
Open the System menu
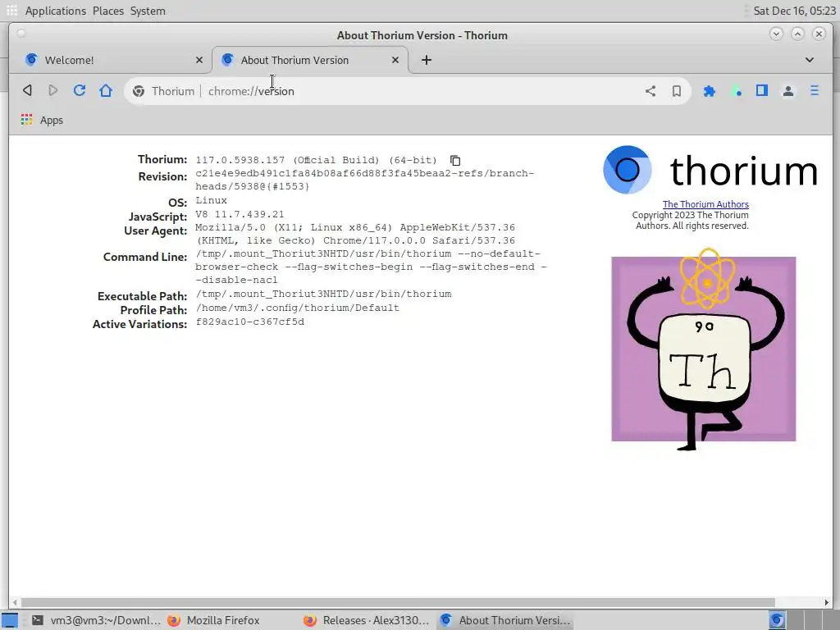click(148, 11)
